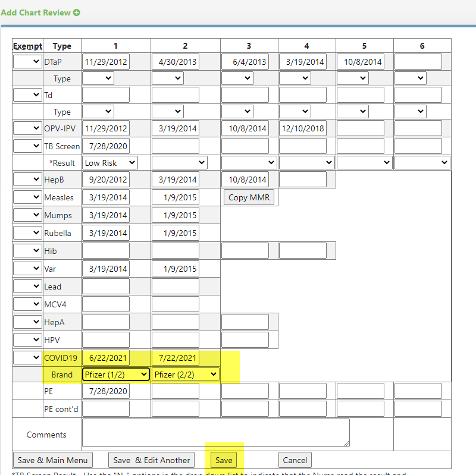Image resolution: width=476 pixels, height=475 pixels.
Task: Click the column 6 header
Action: point(422,46)
